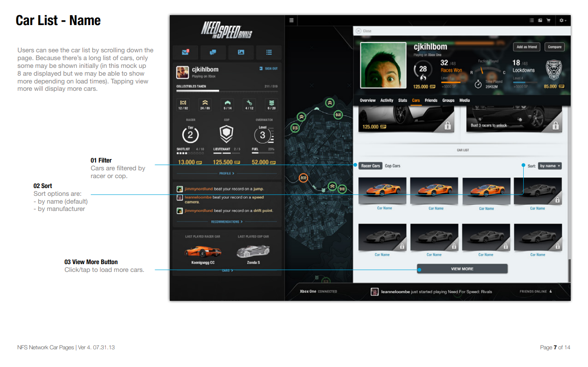This screenshot has width=588, height=367.
Task: Click the Compare button
Action: (555, 47)
